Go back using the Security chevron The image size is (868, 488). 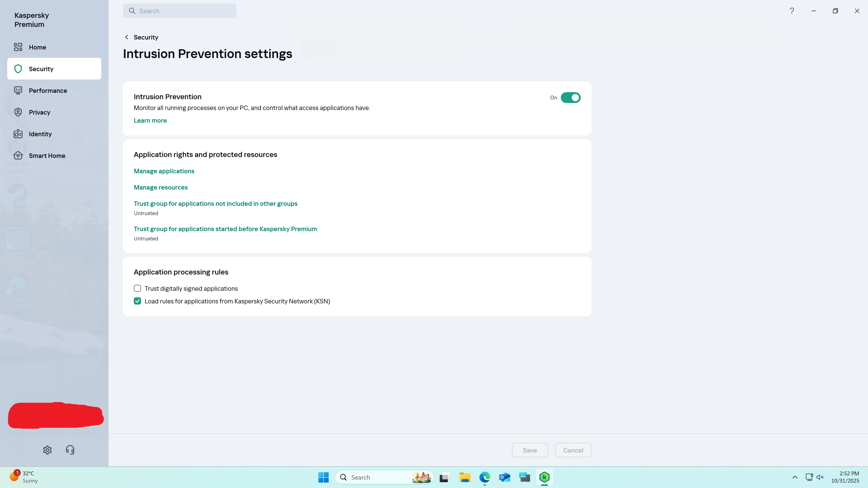[127, 37]
